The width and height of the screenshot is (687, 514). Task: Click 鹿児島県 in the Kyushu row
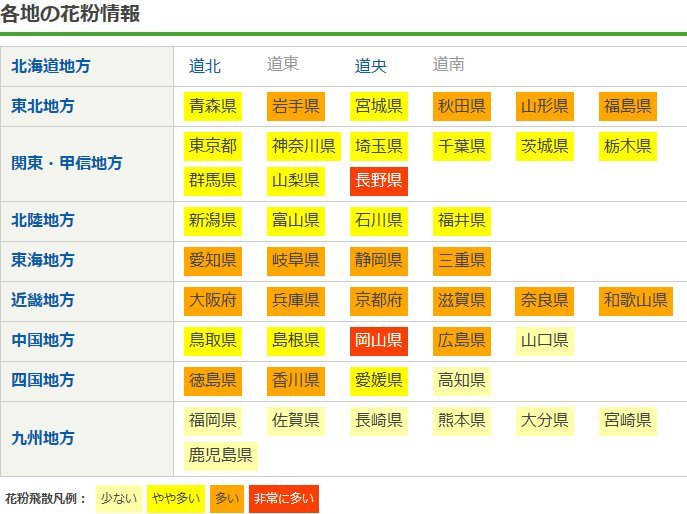[x=221, y=456]
